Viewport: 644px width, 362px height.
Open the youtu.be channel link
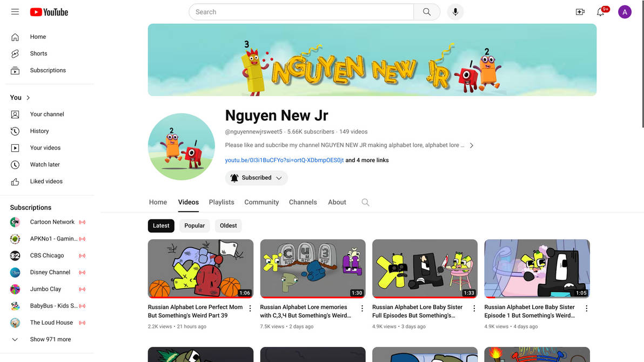284,160
